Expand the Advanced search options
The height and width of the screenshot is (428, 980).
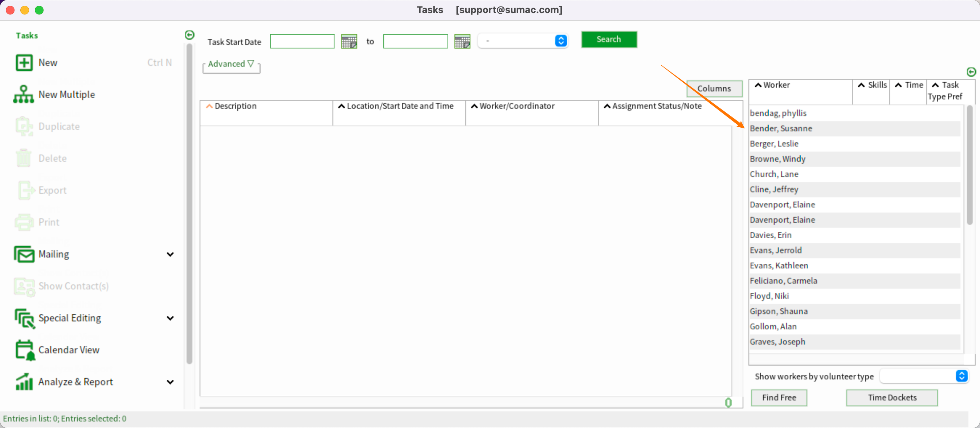coord(231,64)
